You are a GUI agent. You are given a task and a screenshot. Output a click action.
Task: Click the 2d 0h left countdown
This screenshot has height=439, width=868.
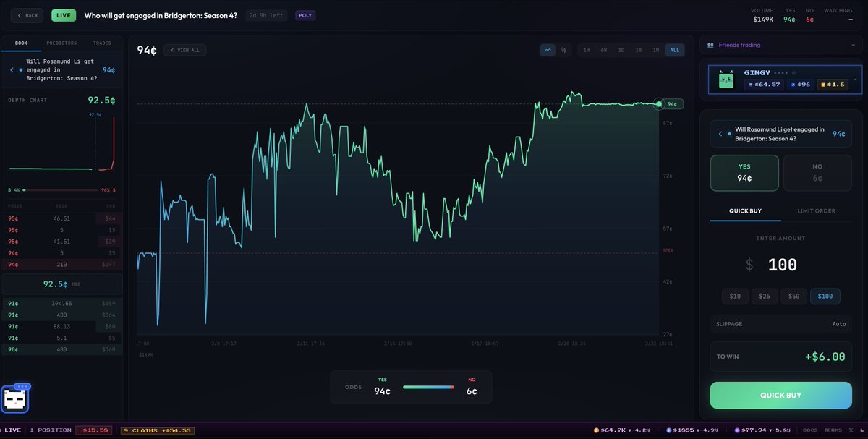click(x=267, y=15)
